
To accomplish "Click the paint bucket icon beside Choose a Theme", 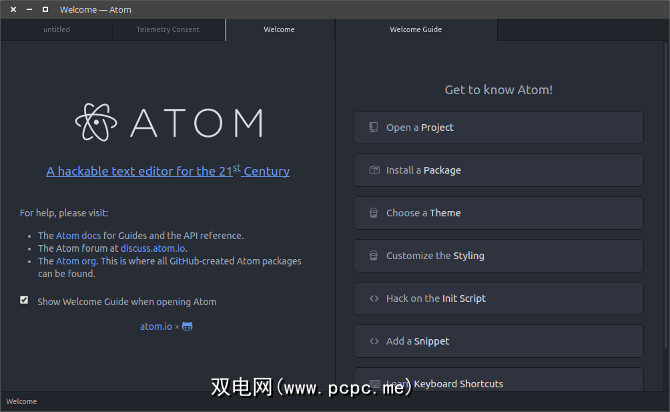I will (373, 213).
